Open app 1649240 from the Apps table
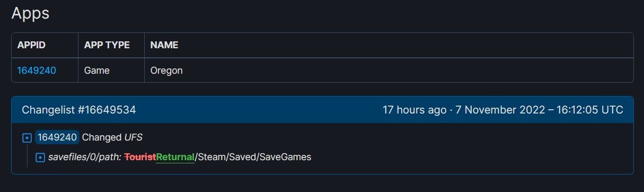Image resolution: width=644 pixels, height=192 pixels. coord(37,71)
